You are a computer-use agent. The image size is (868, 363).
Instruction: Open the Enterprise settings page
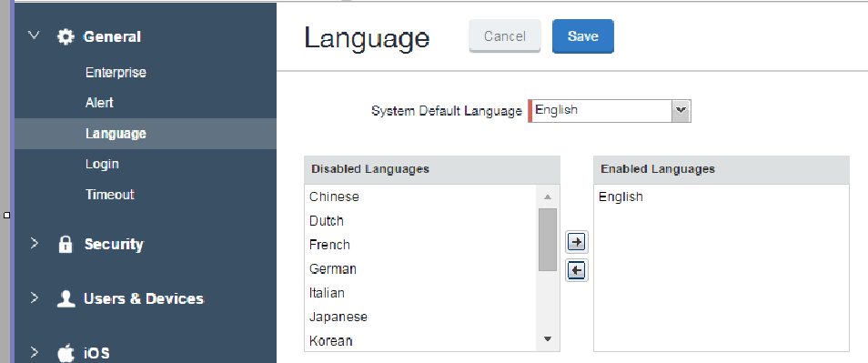[116, 73]
